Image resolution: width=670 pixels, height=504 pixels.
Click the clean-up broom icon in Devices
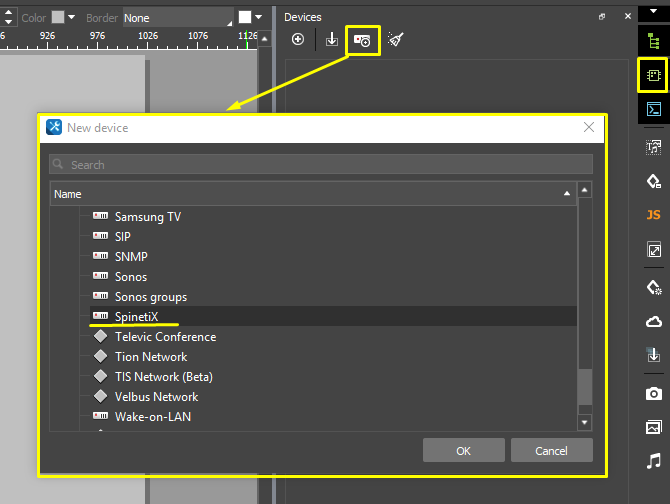(x=396, y=40)
